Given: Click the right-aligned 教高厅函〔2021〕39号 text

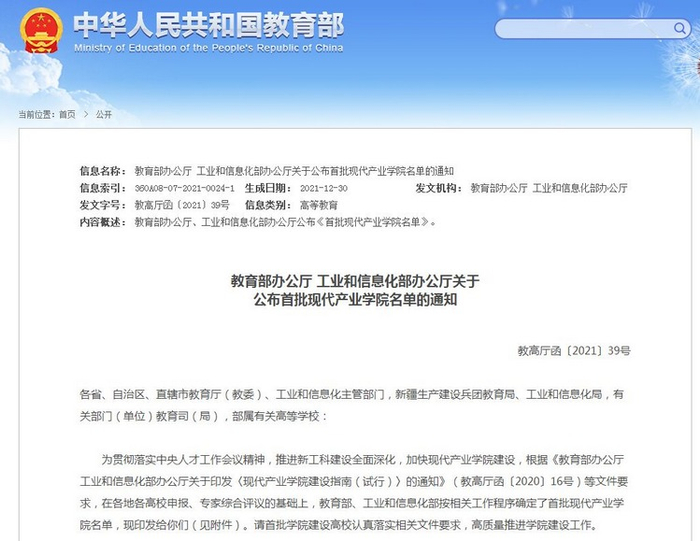Looking at the screenshot, I should coord(574,351).
